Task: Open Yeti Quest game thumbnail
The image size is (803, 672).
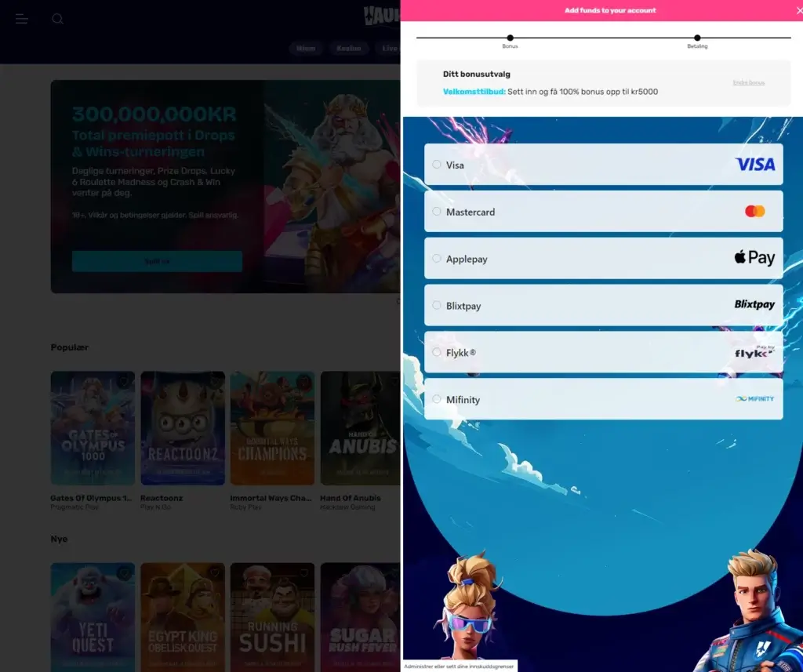Action: [93, 617]
